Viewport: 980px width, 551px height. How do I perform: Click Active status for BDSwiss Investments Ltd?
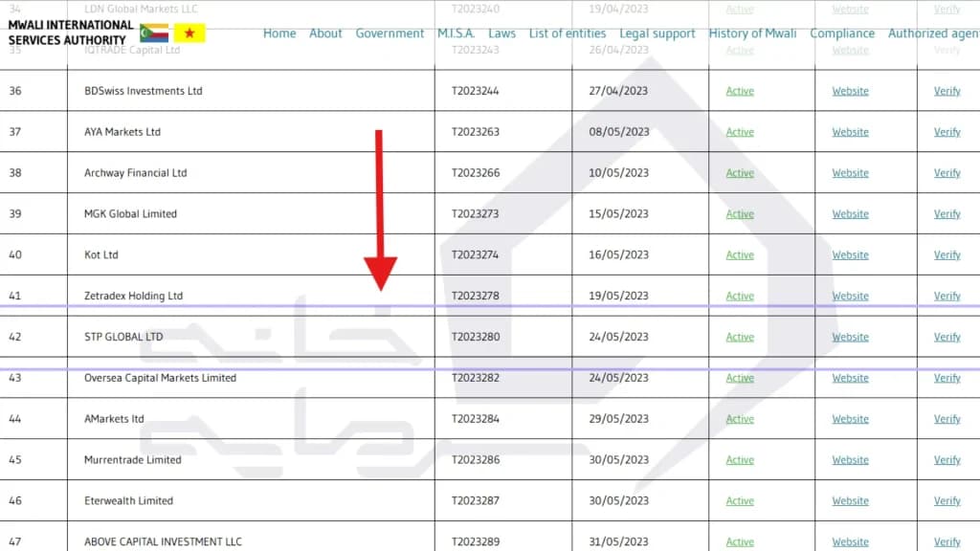(740, 91)
